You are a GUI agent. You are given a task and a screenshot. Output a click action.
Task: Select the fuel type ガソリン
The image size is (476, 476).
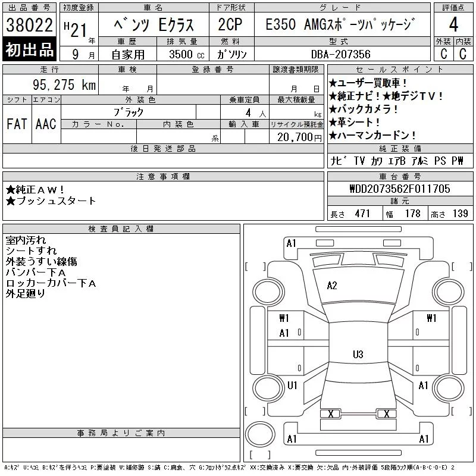click(x=232, y=54)
